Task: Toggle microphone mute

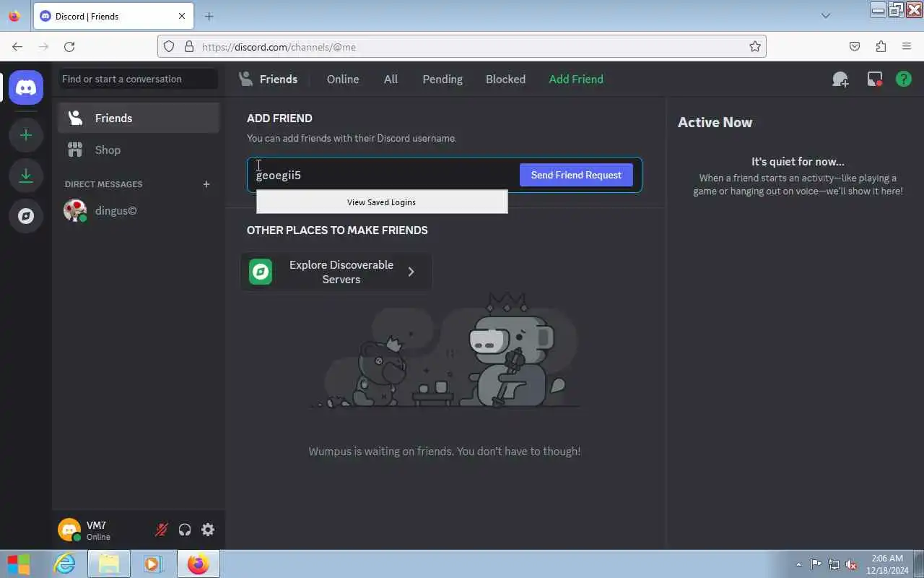Action: point(162,530)
